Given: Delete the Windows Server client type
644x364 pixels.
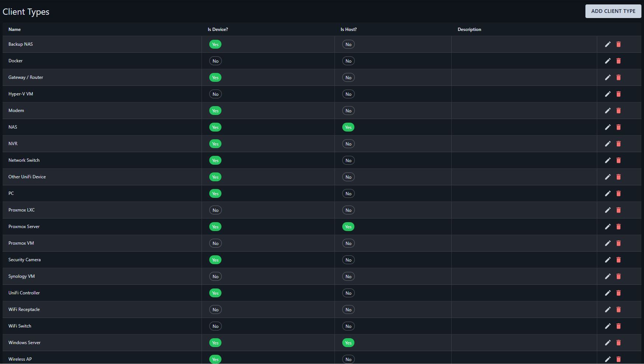Looking at the screenshot, I should point(619,343).
